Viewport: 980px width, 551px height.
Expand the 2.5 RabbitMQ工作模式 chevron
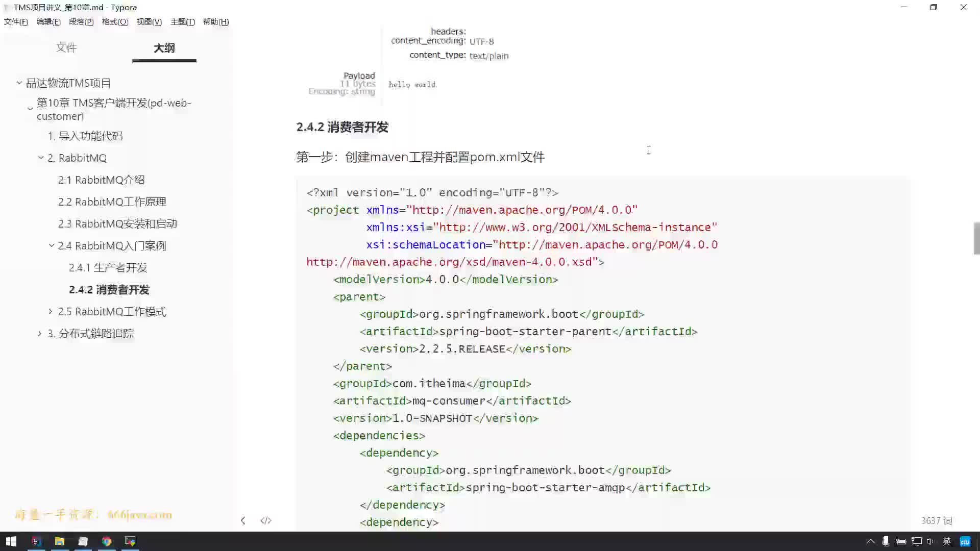tap(51, 311)
